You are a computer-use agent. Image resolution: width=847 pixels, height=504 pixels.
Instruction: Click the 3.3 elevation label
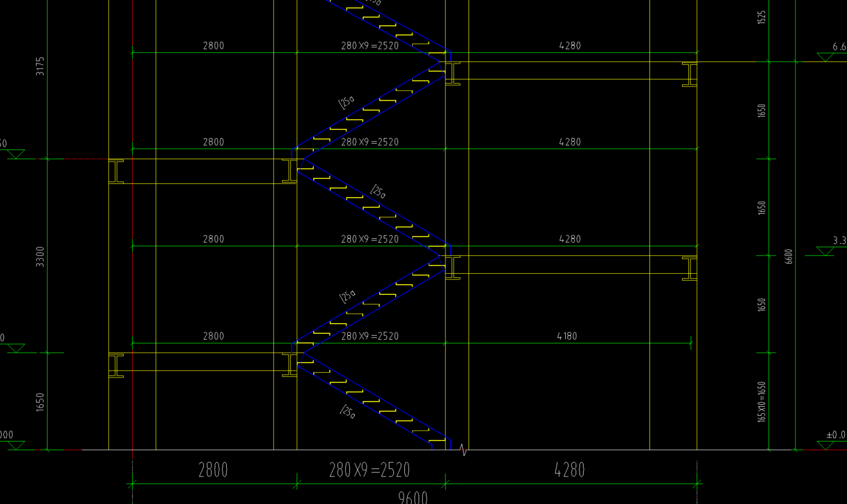point(839,241)
